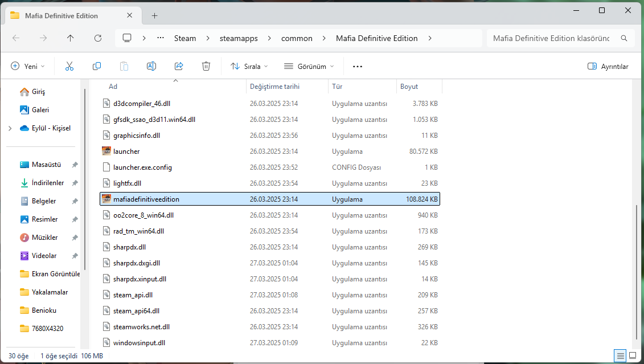
Task: Click chevron after Steam breadcrumb
Action: [x=208, y=38]
